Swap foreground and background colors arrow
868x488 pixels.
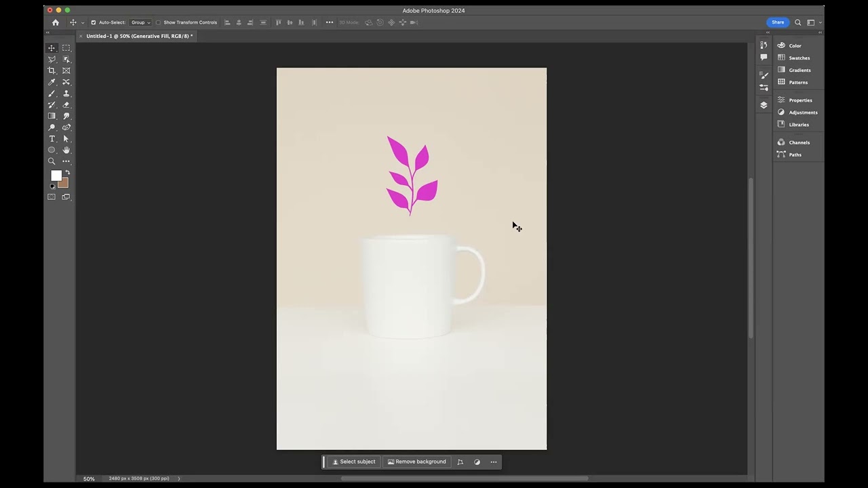point(67,173)
